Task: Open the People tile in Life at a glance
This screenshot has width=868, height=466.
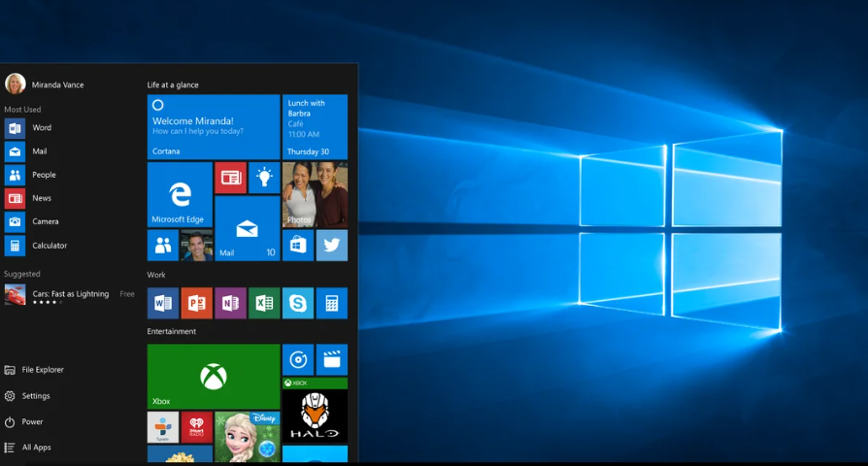Action: (163, 246)
